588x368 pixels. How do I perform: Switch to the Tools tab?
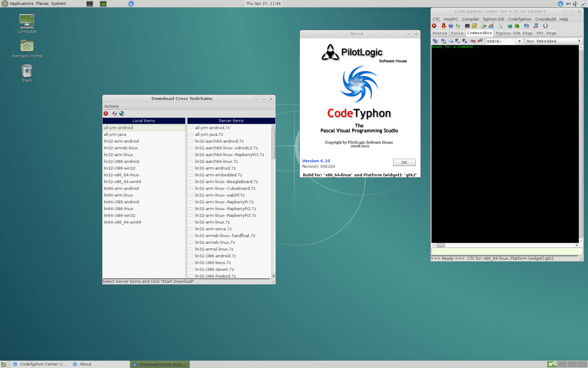[457, 33]
